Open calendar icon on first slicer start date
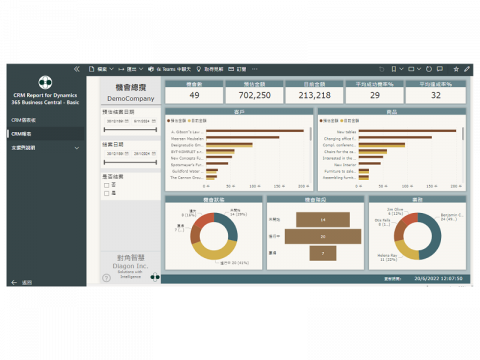480x360 pixels. click(x=126, y=121)
